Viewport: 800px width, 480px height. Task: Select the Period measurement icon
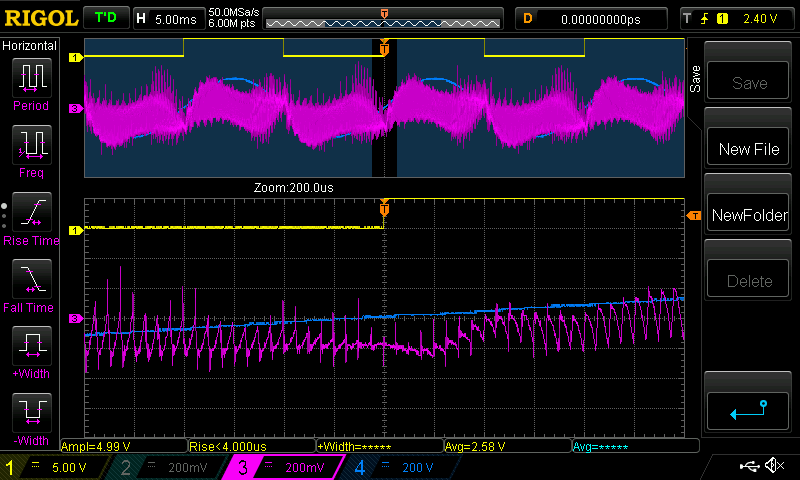tap(30, 76)
